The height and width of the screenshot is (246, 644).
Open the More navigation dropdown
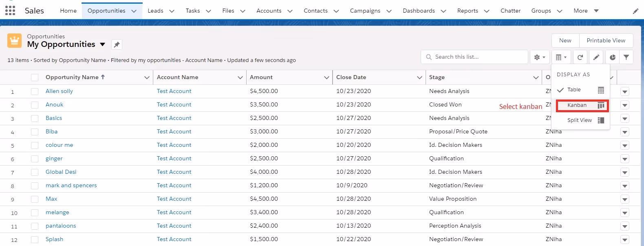[x=586, y=11]
